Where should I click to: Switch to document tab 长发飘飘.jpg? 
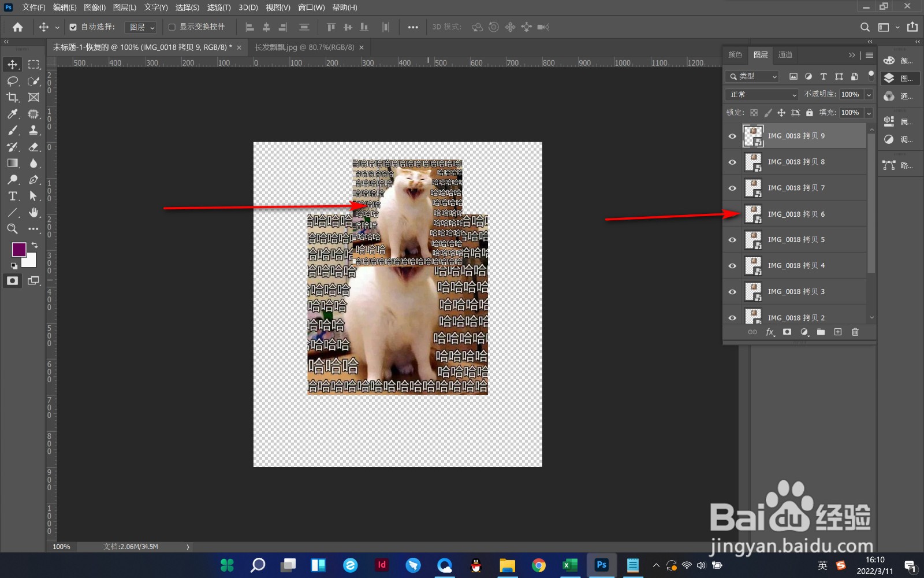click(x=304, y=47)
